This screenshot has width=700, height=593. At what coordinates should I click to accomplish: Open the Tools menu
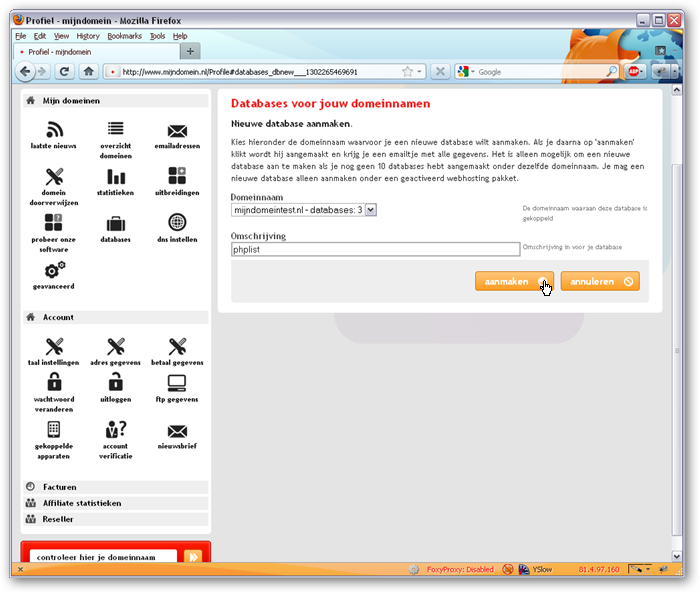pos(157,36)
